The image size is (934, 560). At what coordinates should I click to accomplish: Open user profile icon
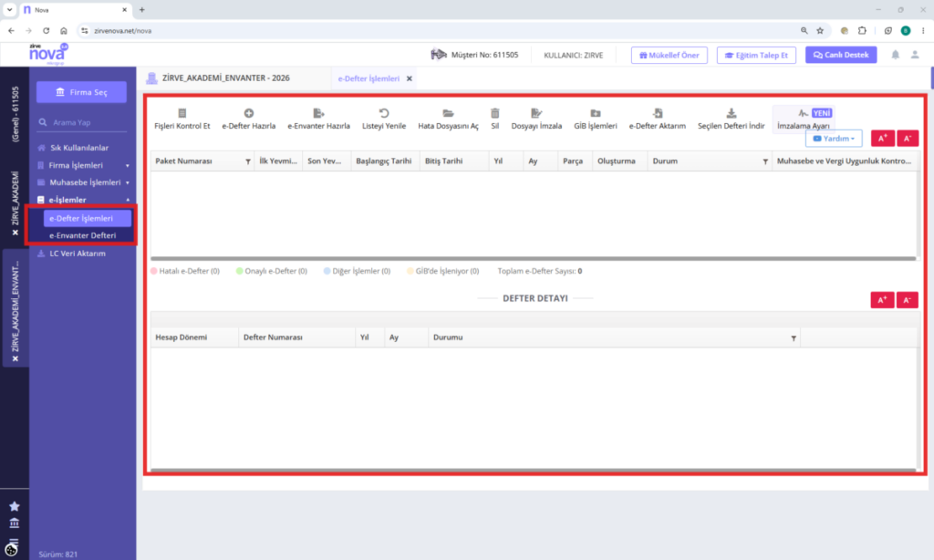point(915,55)
